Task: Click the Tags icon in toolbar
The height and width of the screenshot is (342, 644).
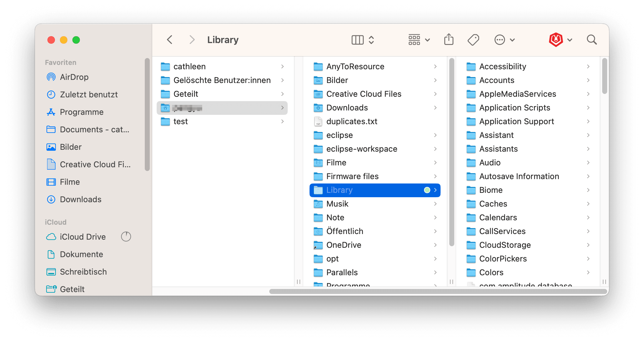Action: point(473,40)
